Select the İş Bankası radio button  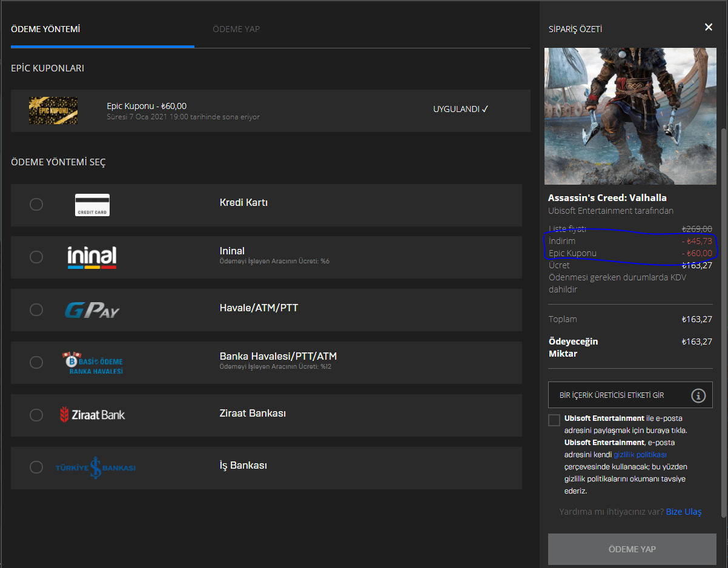point(36,467)
